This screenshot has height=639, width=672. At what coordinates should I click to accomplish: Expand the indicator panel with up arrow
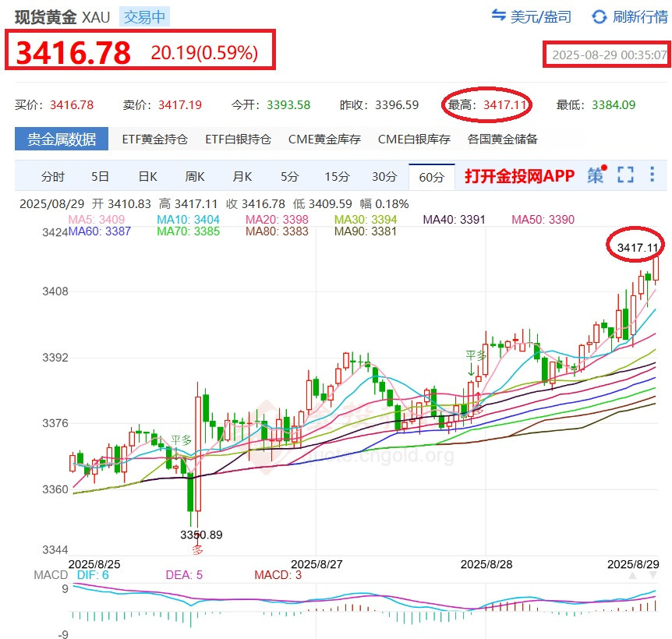(632, 574)
